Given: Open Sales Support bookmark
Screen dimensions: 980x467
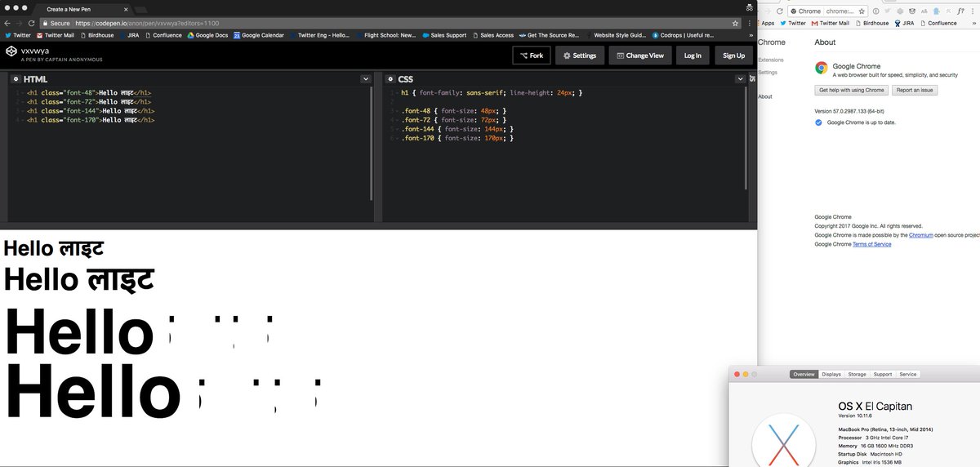Looking at the screenshot, I should pos(444,35).
